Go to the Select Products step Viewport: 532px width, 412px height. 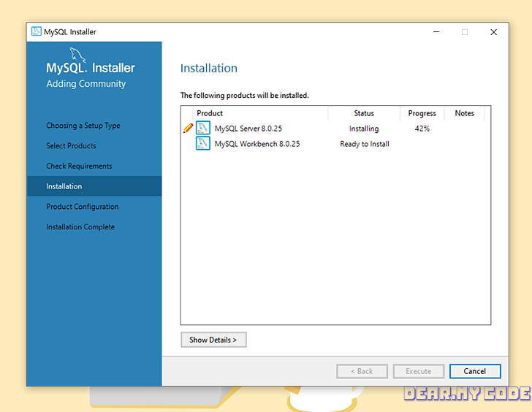[x=72, y=146]
